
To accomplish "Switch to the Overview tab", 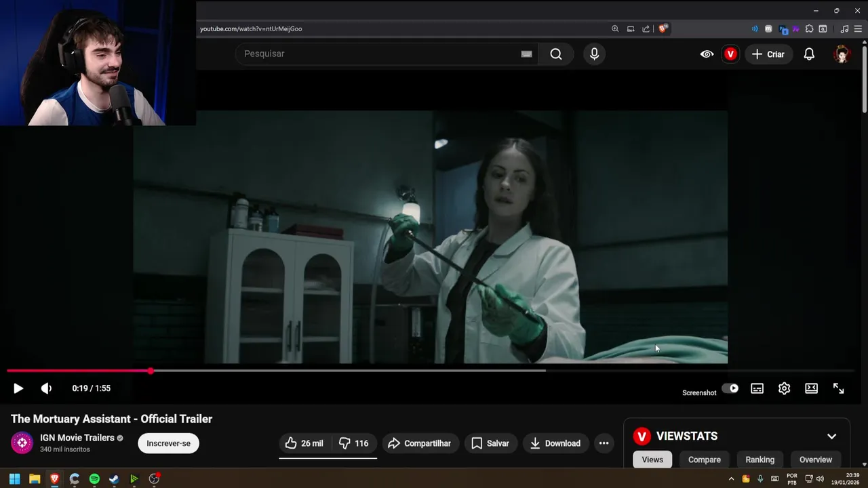I will click(x=816, y=460).
